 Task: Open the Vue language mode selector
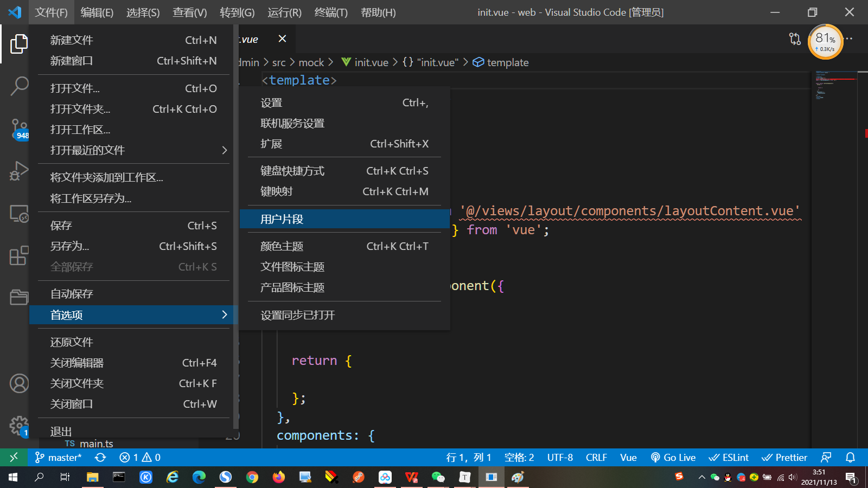click(x=628, y=458)
